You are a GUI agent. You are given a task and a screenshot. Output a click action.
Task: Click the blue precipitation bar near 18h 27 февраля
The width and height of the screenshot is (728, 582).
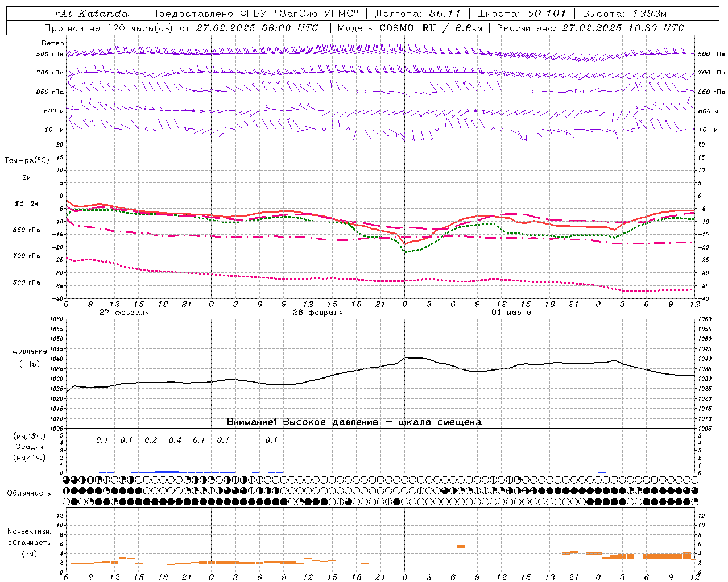[x=166, y=471]
